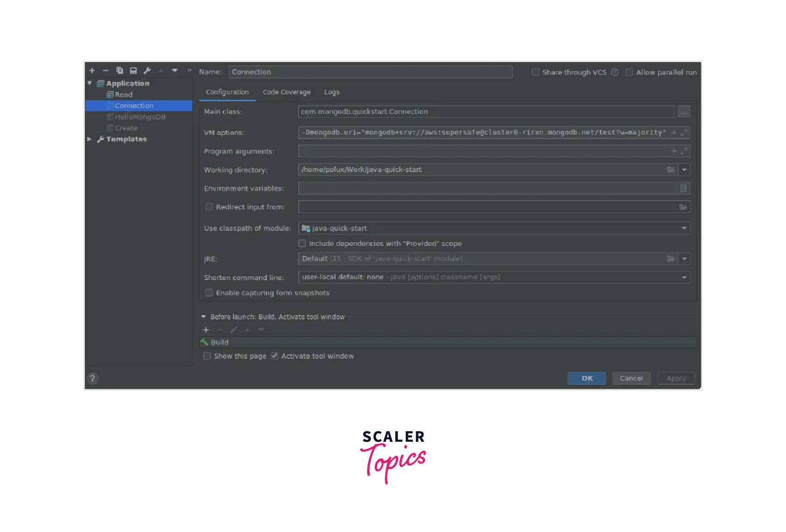Click the minus icon to remove configuration
This screenshot has height=532, width=786.
point(105,71)
